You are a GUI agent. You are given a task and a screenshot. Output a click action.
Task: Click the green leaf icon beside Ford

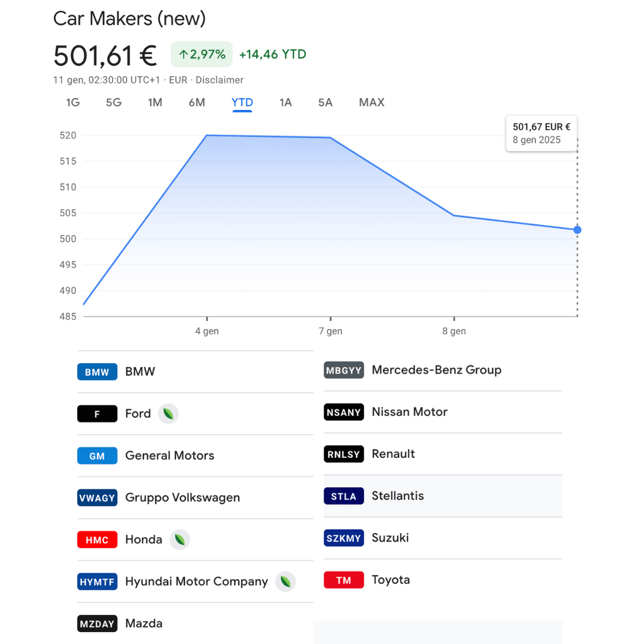pyautogui.click(x=169, y=414)
